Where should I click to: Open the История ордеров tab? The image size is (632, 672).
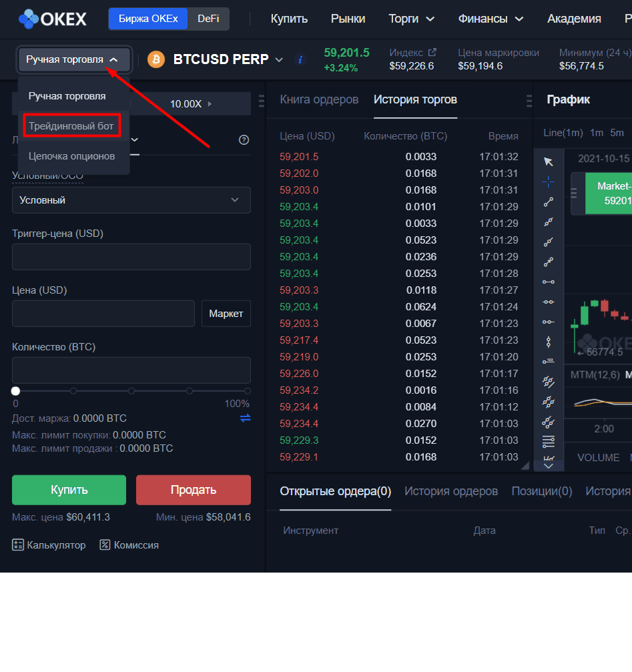(x=451, y=491)
